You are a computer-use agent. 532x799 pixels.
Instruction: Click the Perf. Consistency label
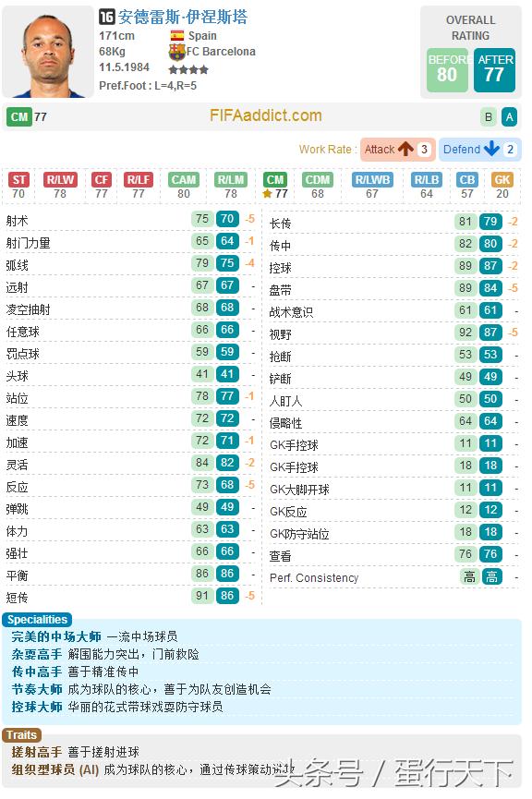314,578
